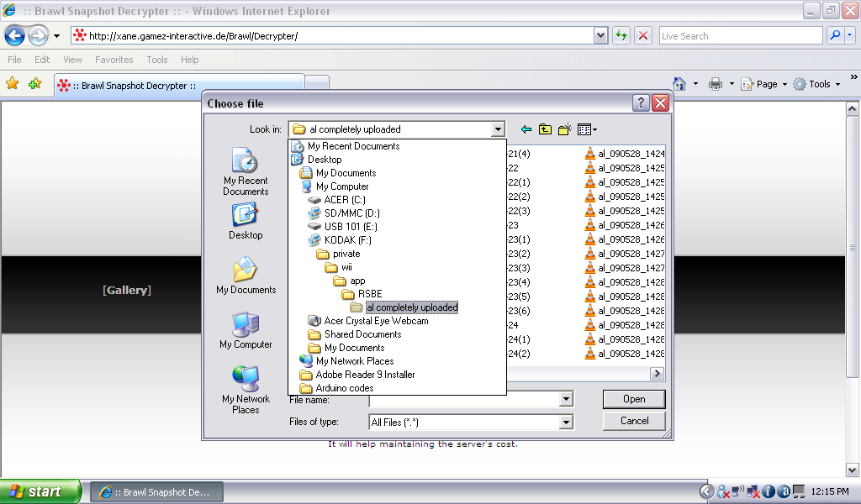
Task: Jump to Desktop in the places bar
Action: (246, 221)
